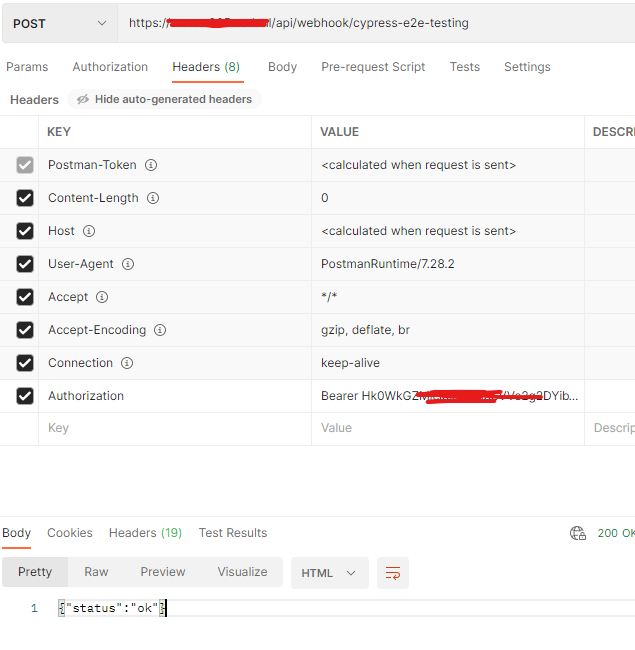Uncheck the User-Agent header checkbox
Image resolution: width=635 pixels, height=650 pixels.
click(25, 264)
